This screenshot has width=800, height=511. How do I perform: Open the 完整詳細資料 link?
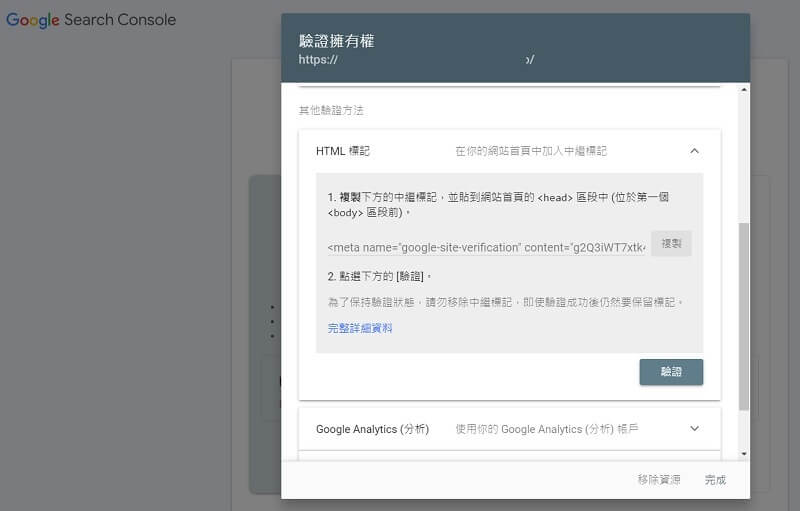click(x=360, y=328)
